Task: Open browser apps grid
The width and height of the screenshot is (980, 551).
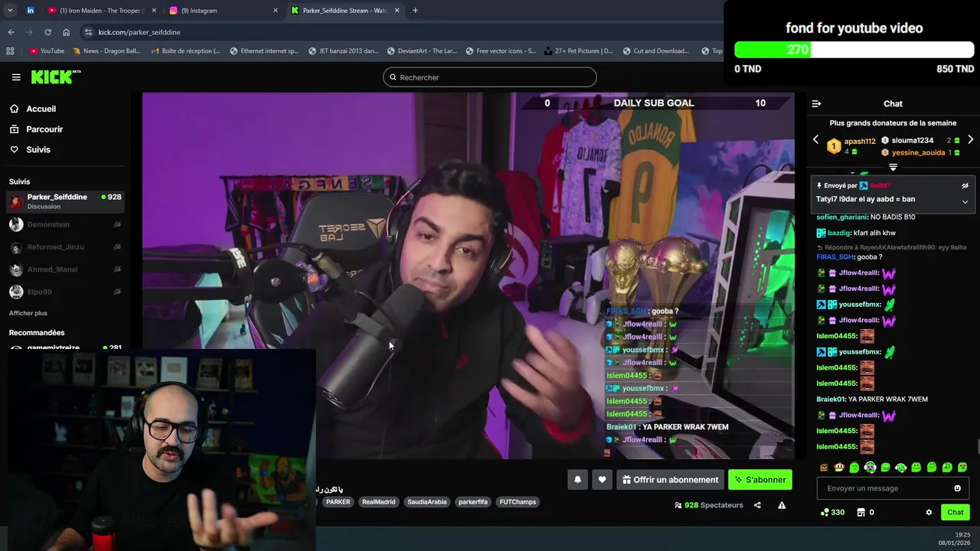Action: [x=10, y=51]
